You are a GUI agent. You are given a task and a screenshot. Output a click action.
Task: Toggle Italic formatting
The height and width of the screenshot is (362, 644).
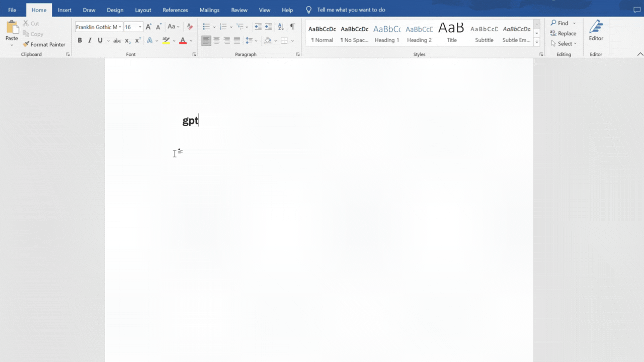90,41
